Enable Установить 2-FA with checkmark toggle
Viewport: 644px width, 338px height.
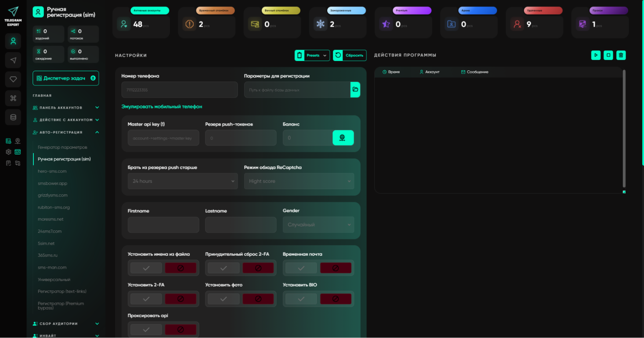point(146,299)
